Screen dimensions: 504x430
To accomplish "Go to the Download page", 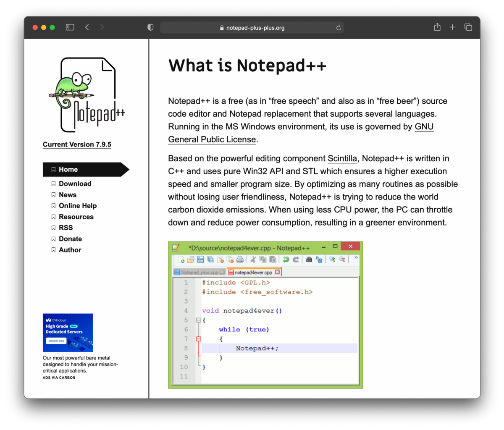I will [75, 184].
